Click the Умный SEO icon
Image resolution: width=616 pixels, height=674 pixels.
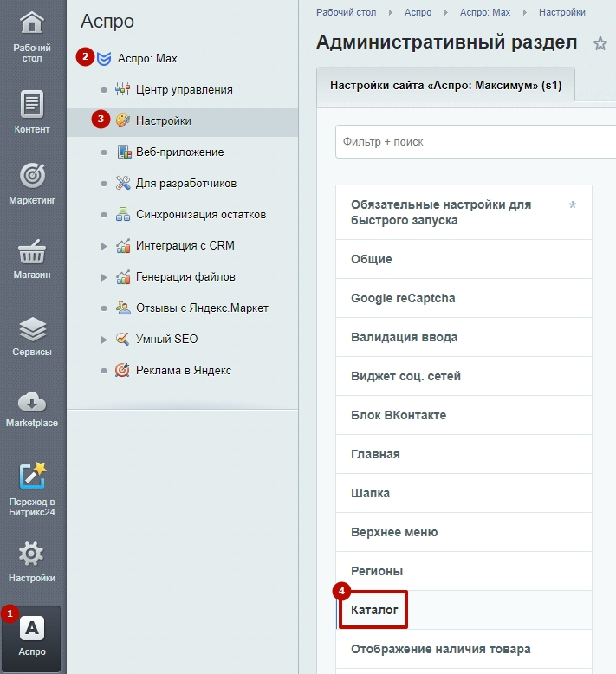[122, 339]
